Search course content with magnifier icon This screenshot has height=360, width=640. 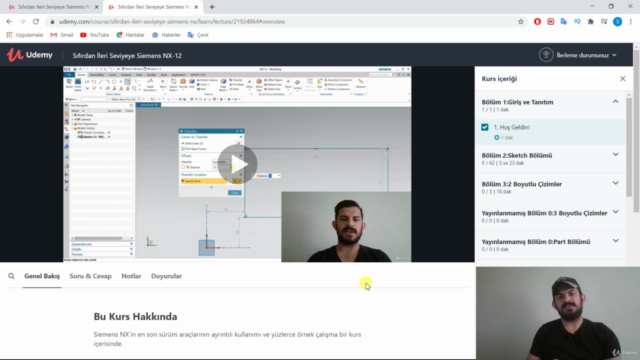(x=11, y=276)
